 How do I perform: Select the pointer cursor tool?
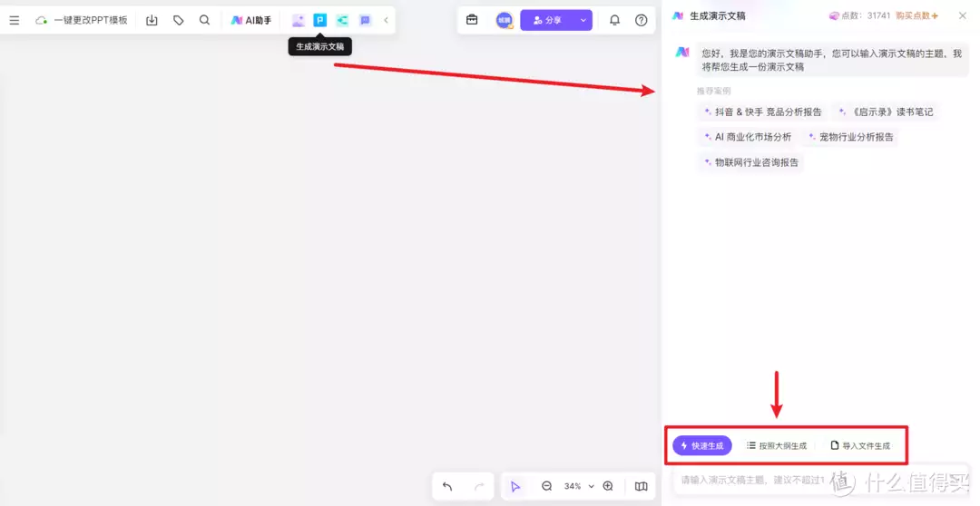pyautogui.click(x=515, y=486)
